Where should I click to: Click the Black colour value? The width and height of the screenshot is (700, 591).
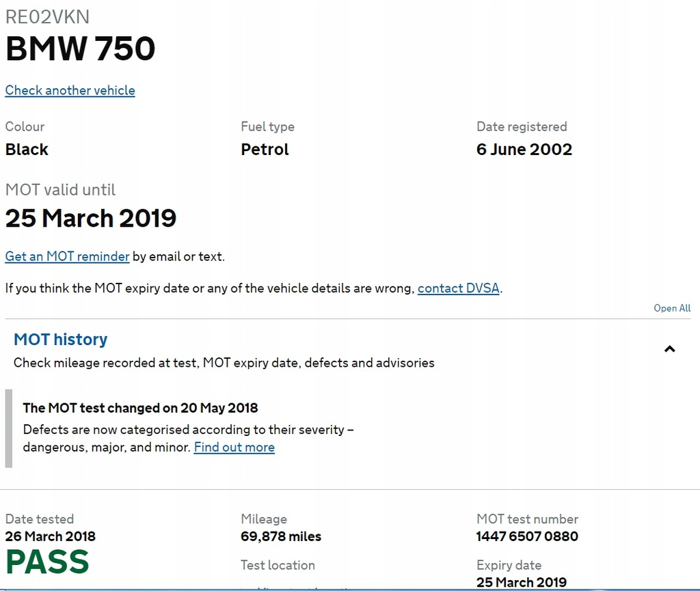[x=27, y=150]
